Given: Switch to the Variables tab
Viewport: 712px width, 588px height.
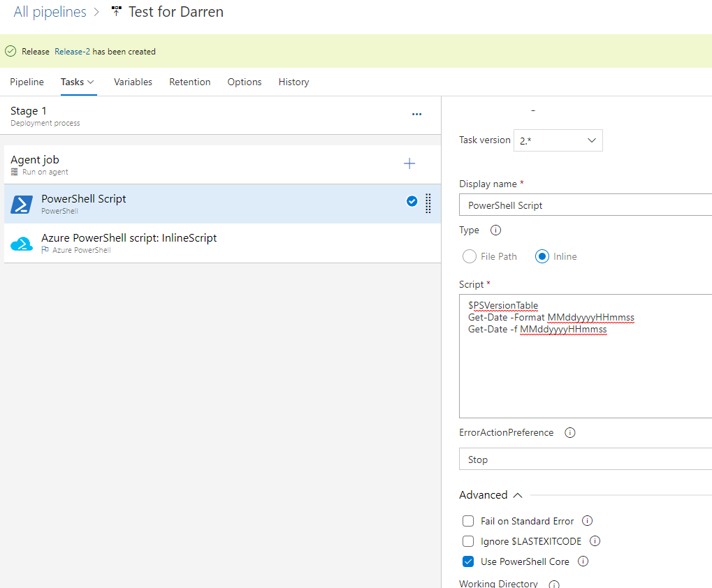Looking at the screenshot, I should point(133,82).
